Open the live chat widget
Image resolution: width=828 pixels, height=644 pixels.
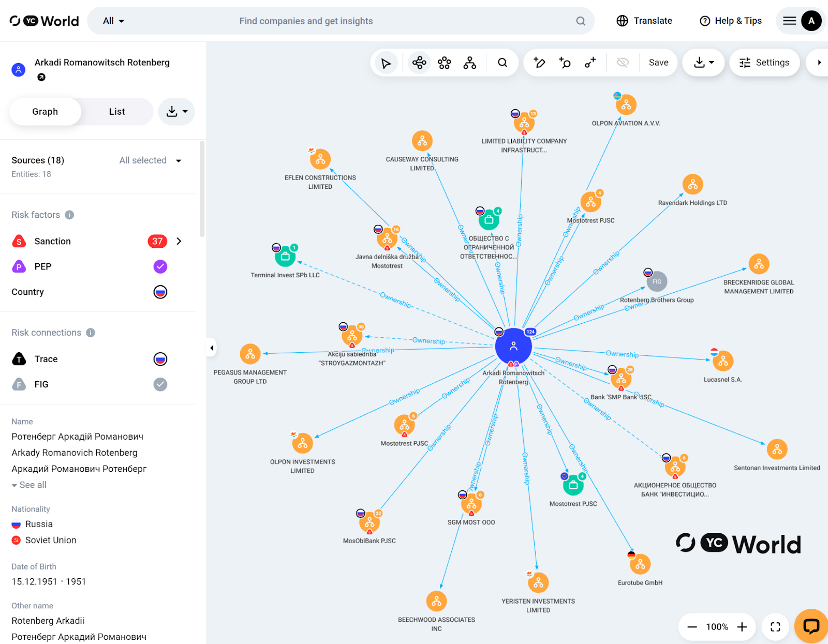point(811,626)
